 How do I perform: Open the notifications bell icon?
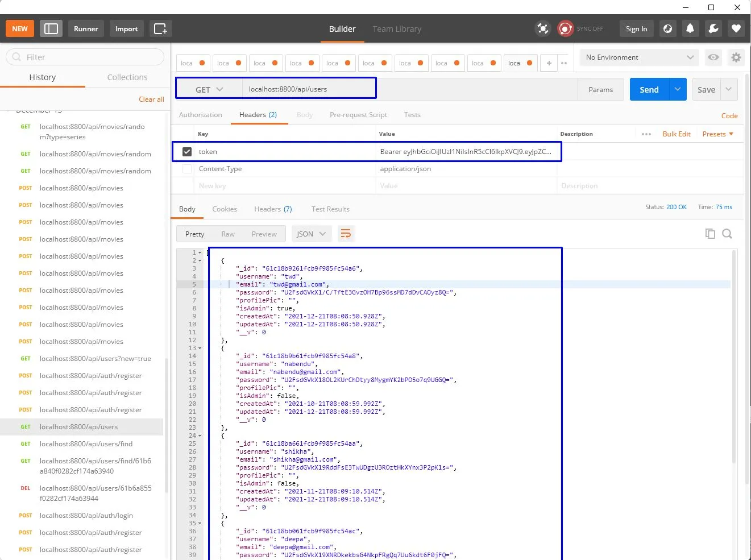[x=690, y=28]
